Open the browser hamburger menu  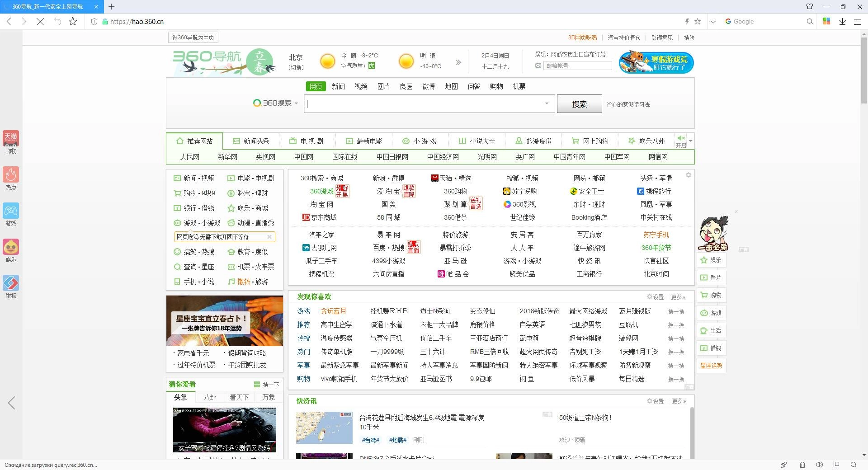click(857, 21)
